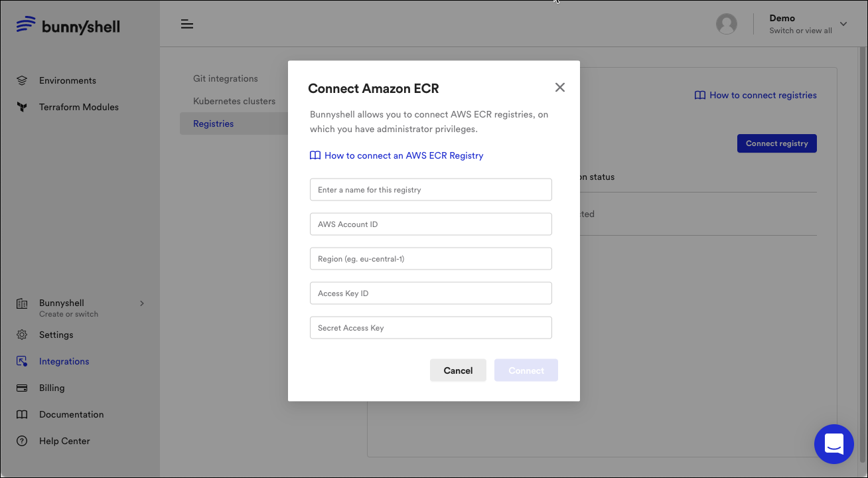
Task: Click the book icon beside How to connect registries
Action: (x=700, y=95)
